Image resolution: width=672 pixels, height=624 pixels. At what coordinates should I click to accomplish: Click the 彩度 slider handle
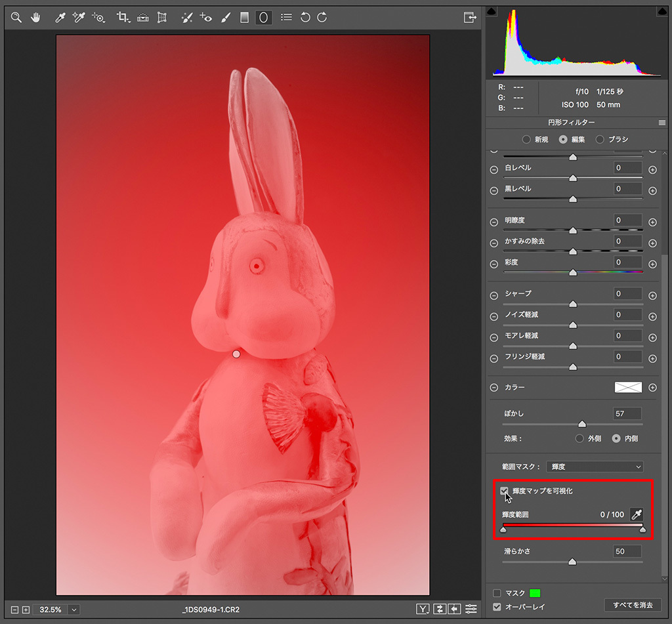click(572, 272)
